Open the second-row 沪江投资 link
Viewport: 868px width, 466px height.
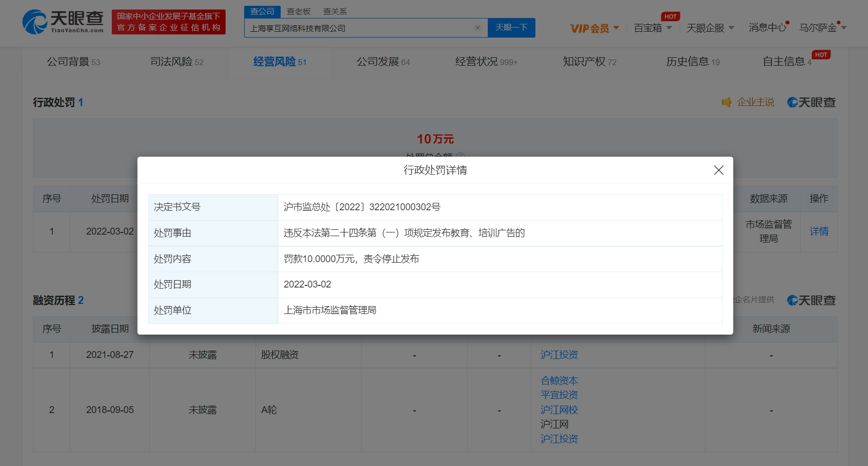[x=559, y=439]
